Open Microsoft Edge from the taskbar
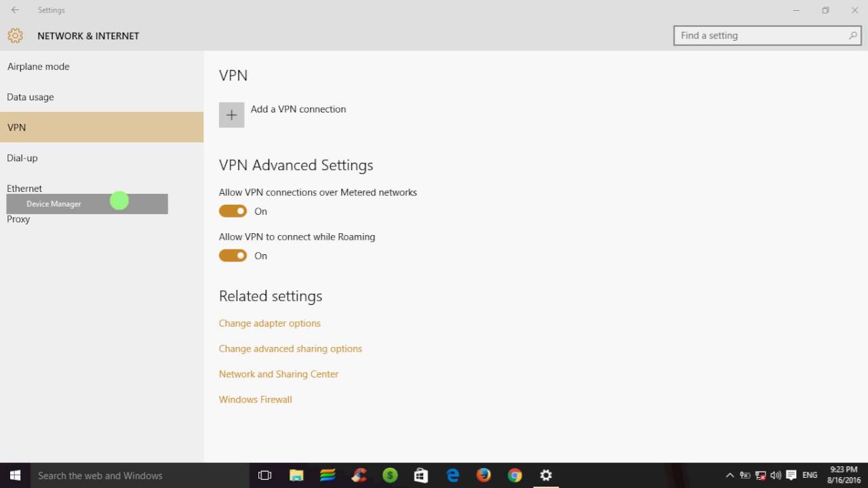Viewport: 868px width, 488px height. 452,475
